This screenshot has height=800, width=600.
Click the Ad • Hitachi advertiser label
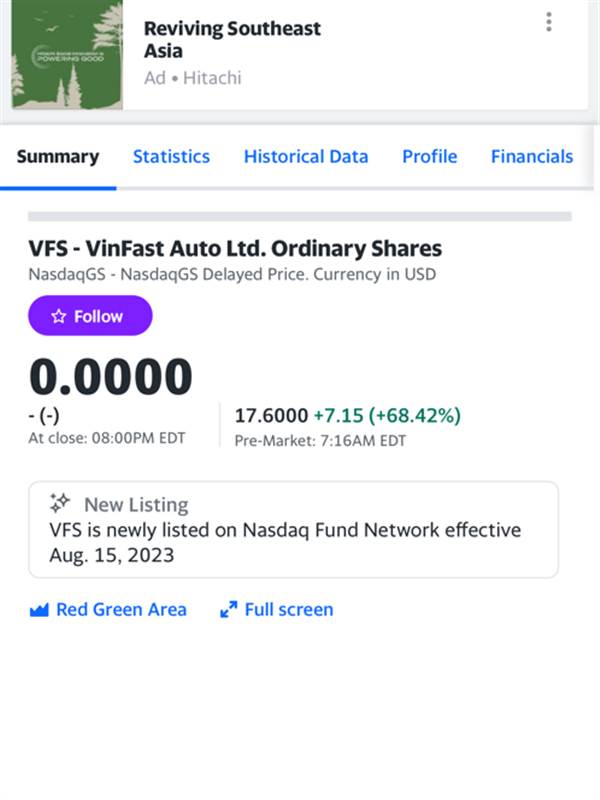(193, 77)
